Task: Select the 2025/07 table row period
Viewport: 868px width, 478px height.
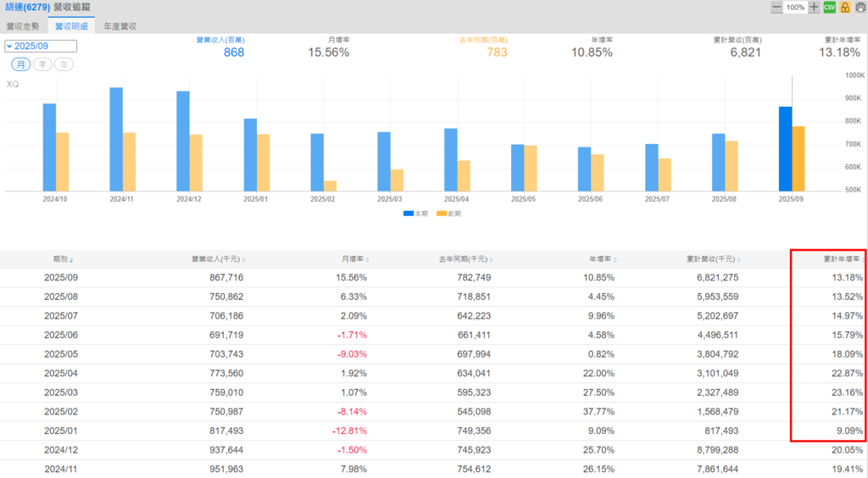Action: tap(61, 316)
